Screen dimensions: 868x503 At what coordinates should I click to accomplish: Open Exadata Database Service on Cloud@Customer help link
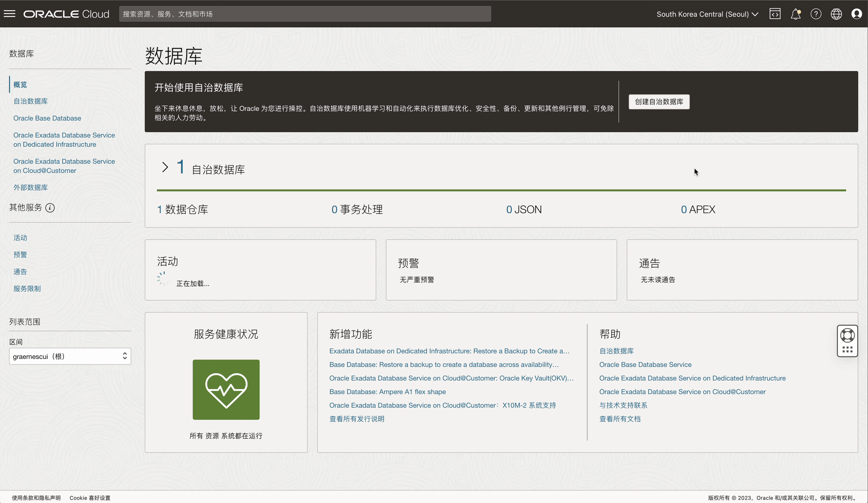click(x=682, y=392)
